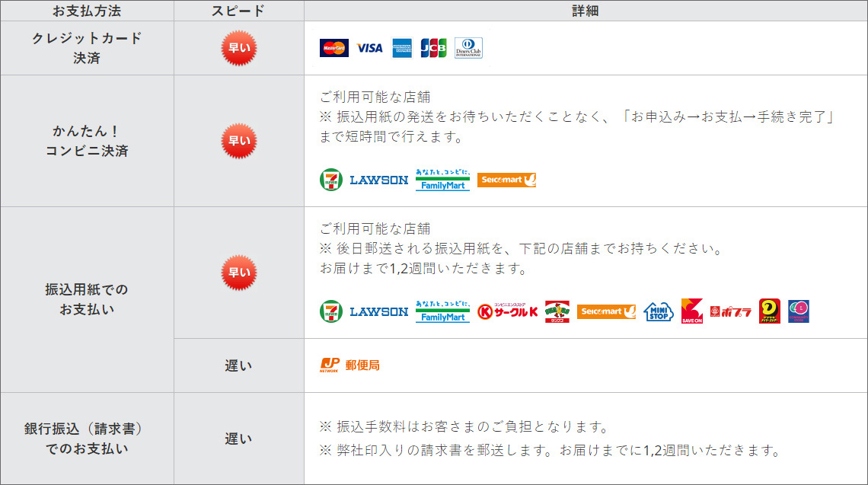Click the サークルK logo
This screenshot has height=485, width=868.
click(x=508, y=311)
